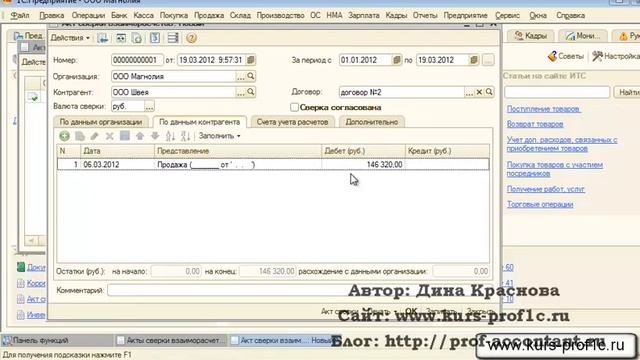The height and width of the screenshot is (360, 640).
Task: Open Файл menu
Action: pos(19,16)
